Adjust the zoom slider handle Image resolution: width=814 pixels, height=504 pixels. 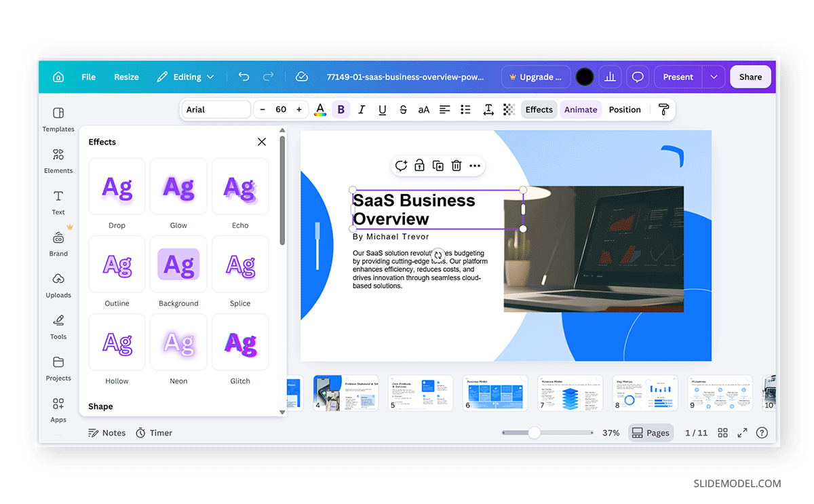click(535, 433)
